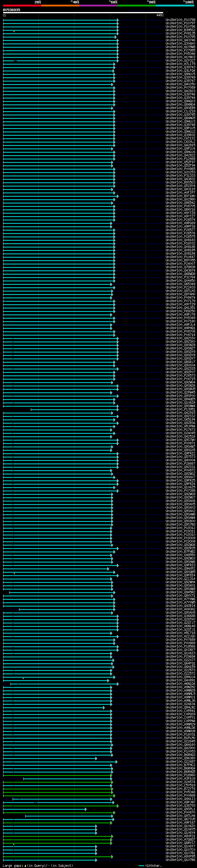Select the query name AV536935
Viewport: 197px width, 868px height.
[11, 10]
